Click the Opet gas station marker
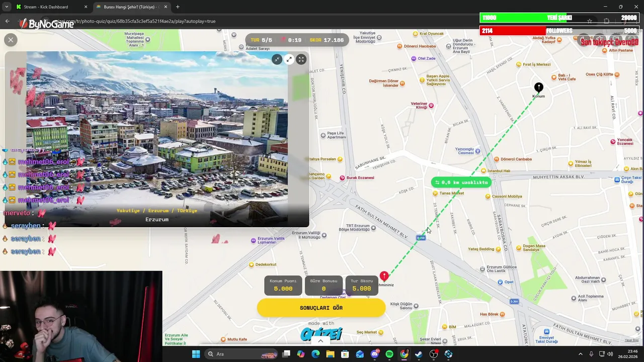644x362 pixels. coord(500,282)
